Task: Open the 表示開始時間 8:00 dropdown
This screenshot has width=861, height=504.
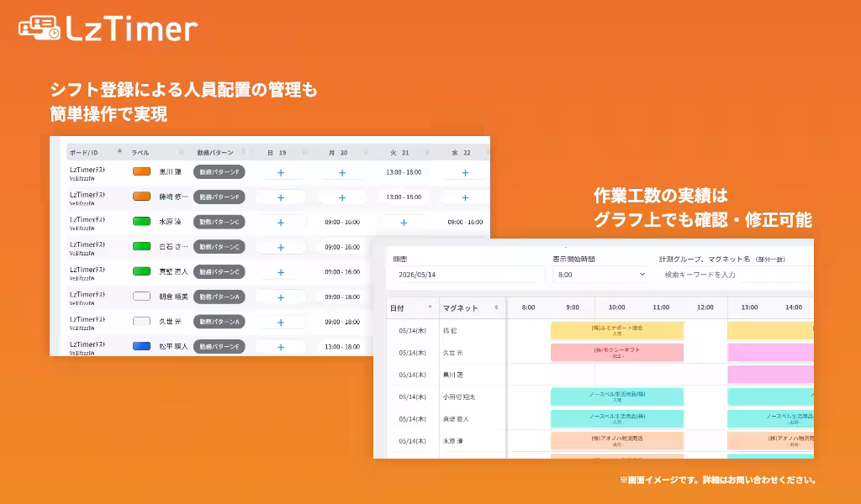Action: point(601,274)
